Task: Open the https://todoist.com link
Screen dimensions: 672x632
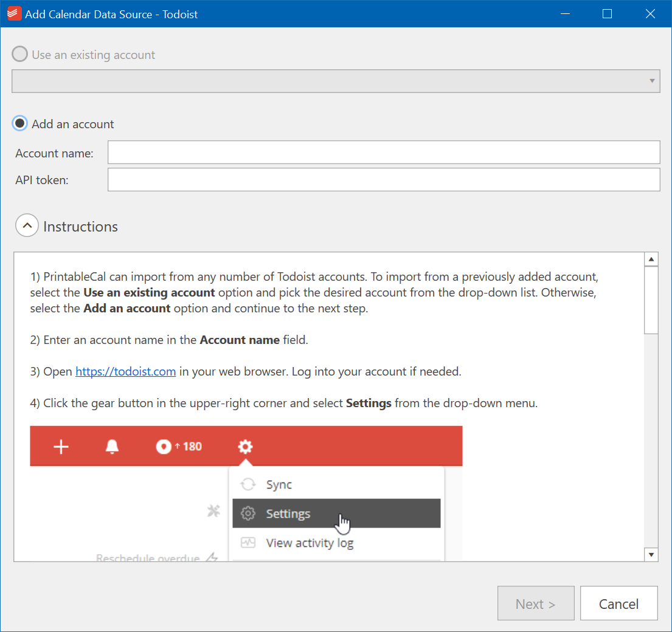Action: pos(125,371)
